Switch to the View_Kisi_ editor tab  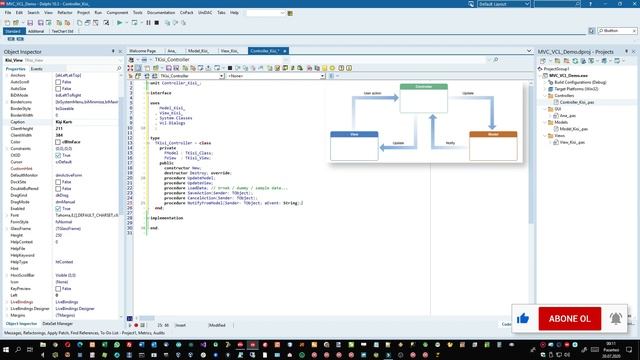pos(229,51)
